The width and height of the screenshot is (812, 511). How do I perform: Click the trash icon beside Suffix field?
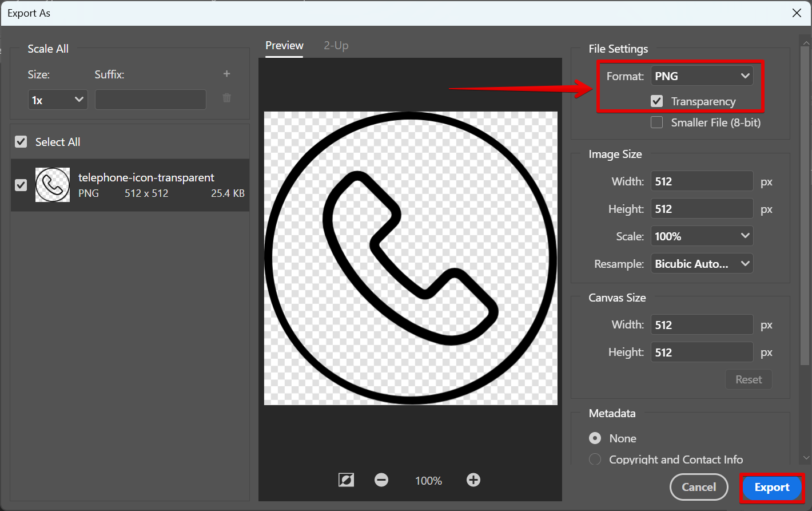226,98
